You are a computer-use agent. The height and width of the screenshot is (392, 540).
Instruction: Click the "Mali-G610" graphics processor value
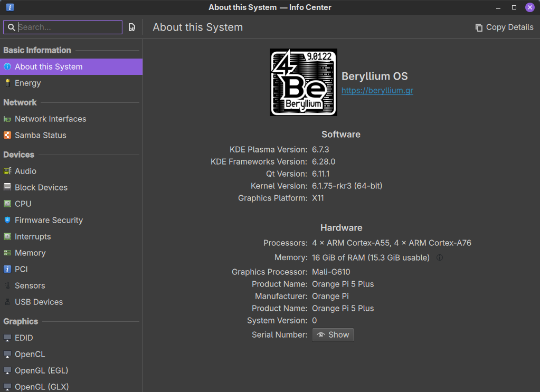331,272
